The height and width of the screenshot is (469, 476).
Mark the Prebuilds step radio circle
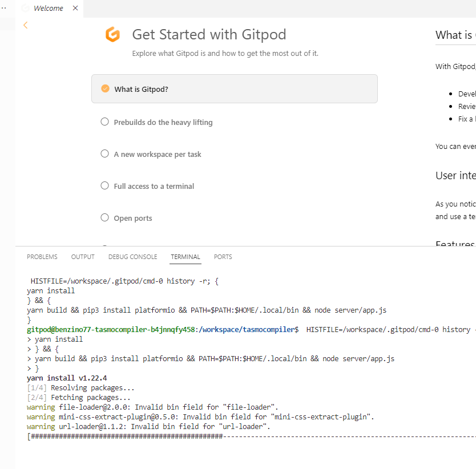(x=104, y=122)
